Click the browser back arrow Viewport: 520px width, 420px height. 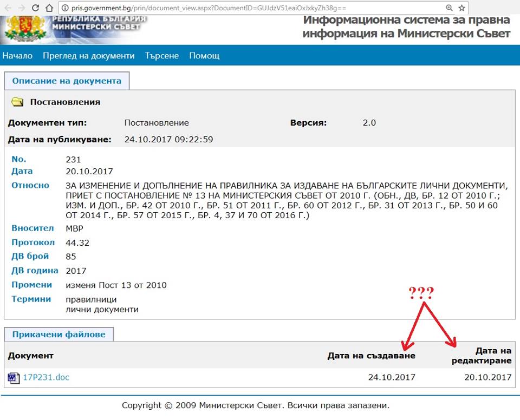pos(8,8)
